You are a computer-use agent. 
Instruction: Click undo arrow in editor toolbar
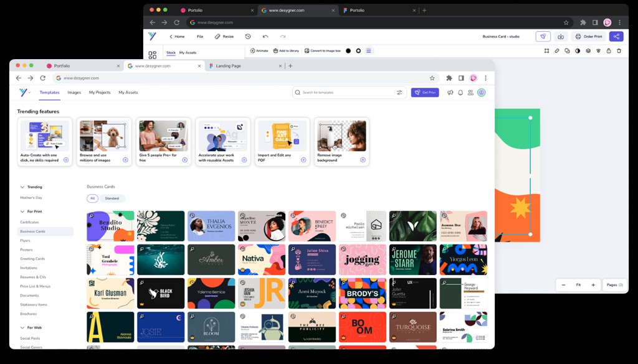pyautogui.click(x=265, y=36)
